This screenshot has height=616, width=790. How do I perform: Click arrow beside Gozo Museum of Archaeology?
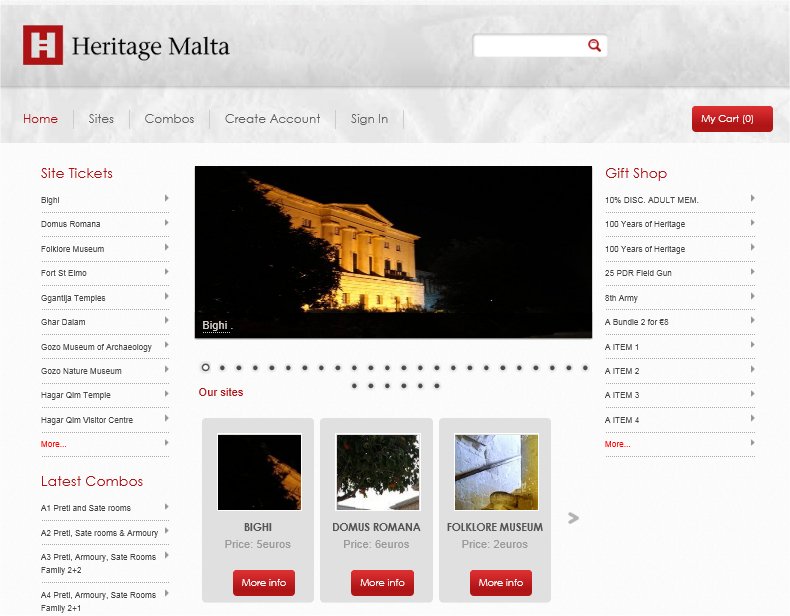tap(166, 345)
